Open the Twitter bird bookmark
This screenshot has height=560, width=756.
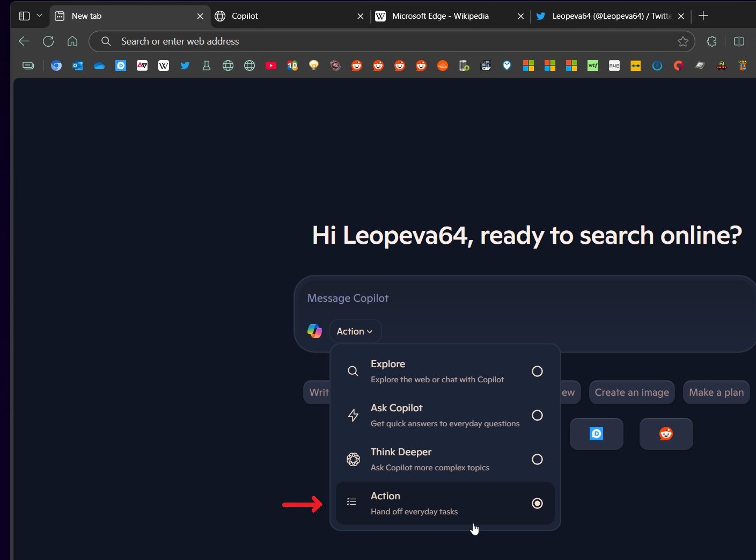coord(185,66)
